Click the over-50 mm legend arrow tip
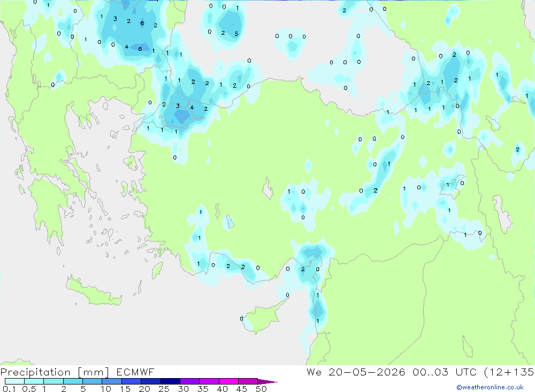The image size is (535, 392). pyautogui.click(x=267, y=382)
